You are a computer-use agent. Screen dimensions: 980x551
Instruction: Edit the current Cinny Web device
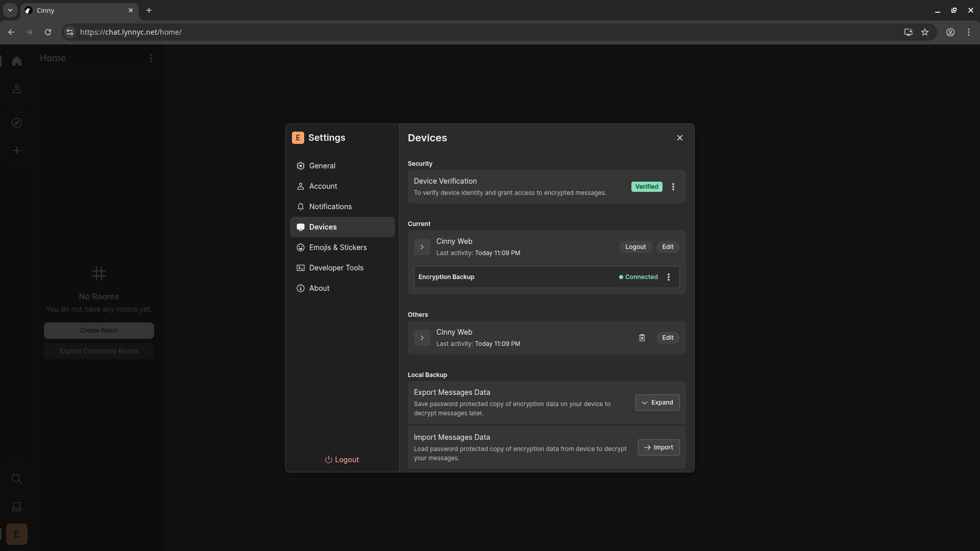click(668, 247)
